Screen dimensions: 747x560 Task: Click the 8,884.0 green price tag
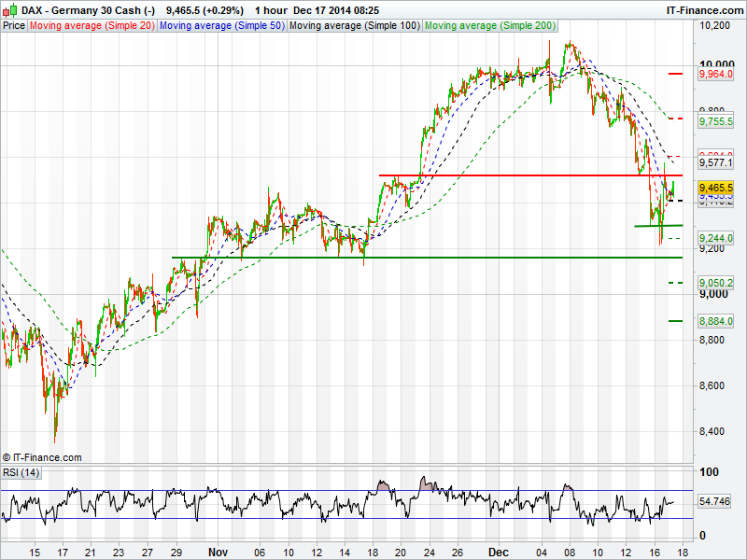716,321
